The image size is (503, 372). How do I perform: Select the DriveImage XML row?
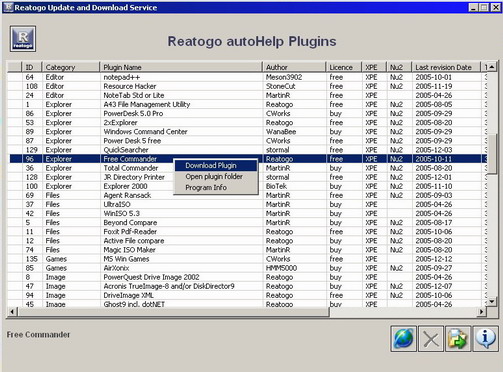247,296
